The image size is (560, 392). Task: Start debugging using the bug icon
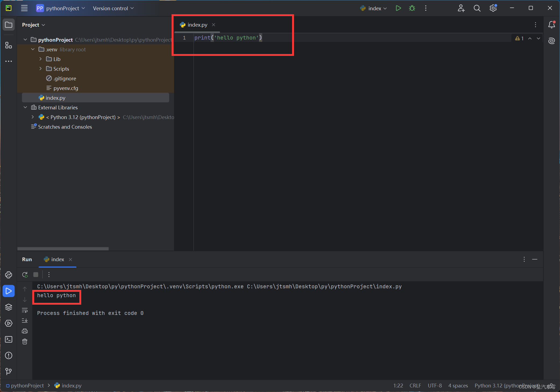click(x=412, y=8)
